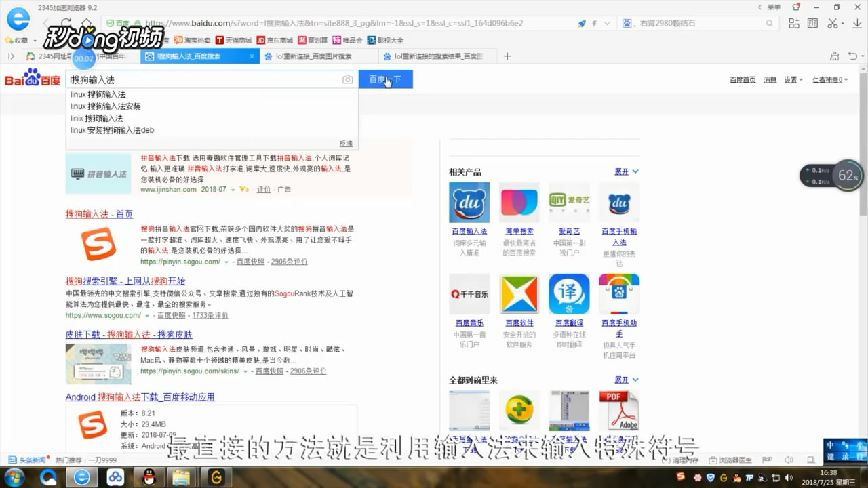
Task: Click the 百度翻译 product icon
Action: [x=569, y=294]
